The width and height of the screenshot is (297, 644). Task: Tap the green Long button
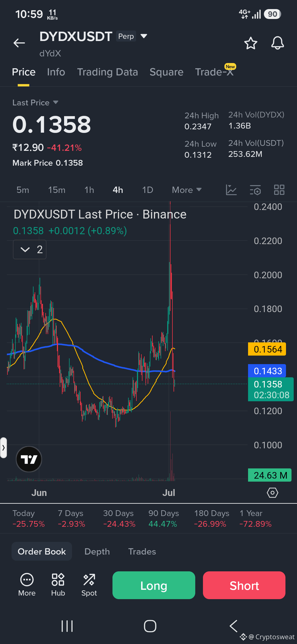point(154,585)
